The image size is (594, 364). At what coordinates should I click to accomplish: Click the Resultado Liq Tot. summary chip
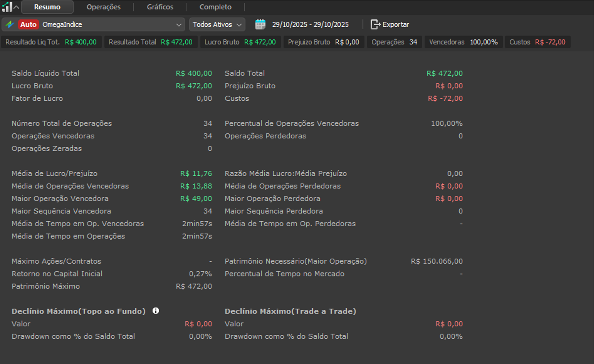(x=51, y=42)
